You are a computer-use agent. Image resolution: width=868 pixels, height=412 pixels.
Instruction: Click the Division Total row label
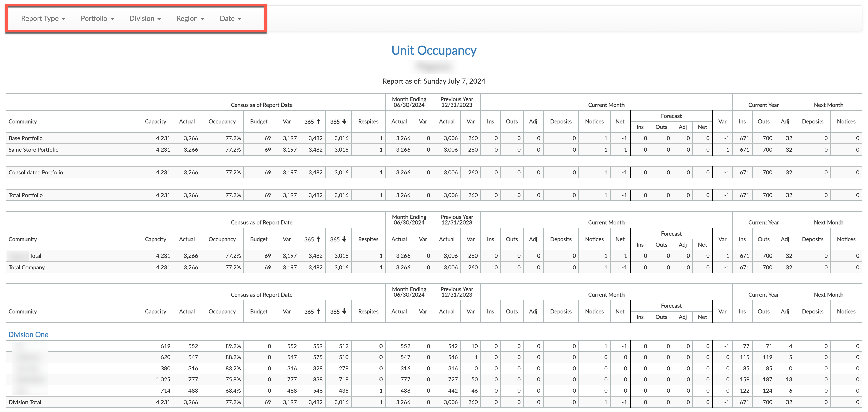click(25, 402)
